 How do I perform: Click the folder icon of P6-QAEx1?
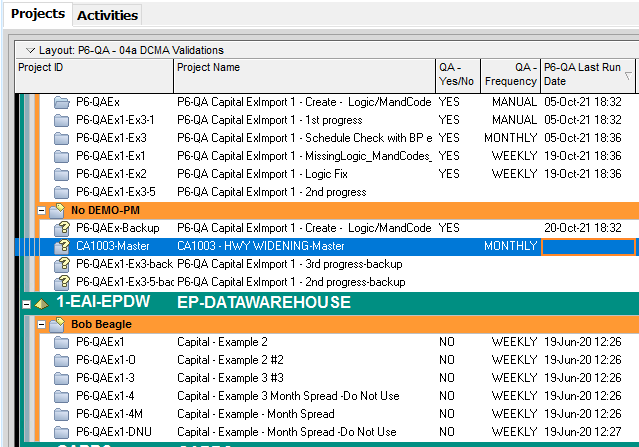tap(62, 342)
